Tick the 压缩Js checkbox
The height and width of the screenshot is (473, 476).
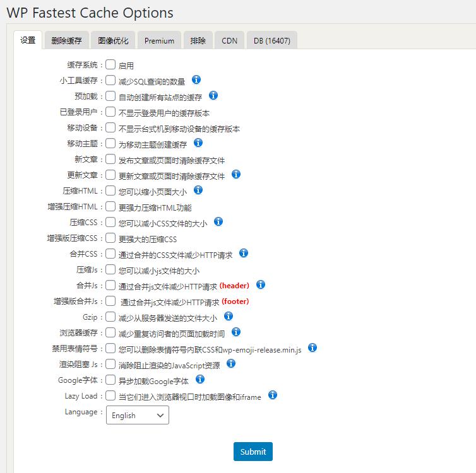pos(110,269)
